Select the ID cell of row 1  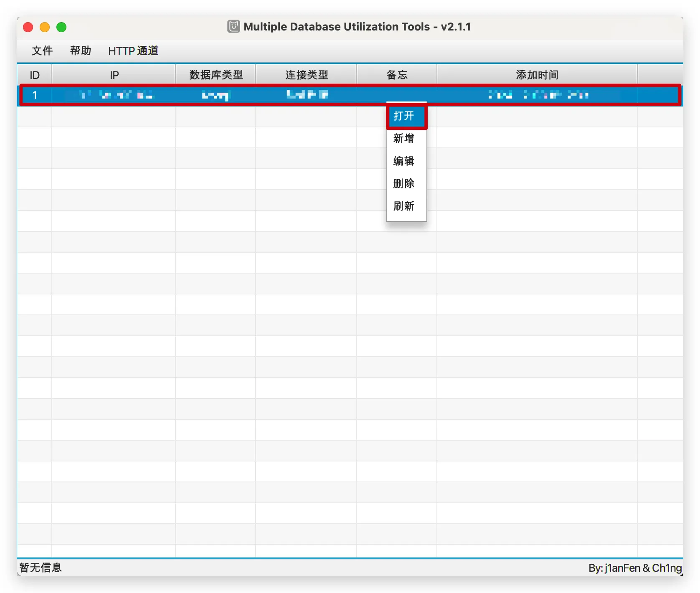click(x=35, y=95)
